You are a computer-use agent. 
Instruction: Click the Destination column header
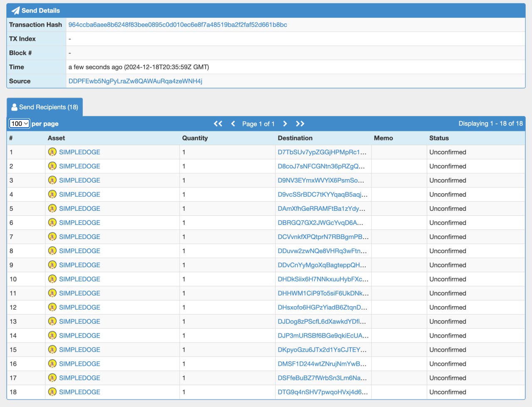pos(295,138)
